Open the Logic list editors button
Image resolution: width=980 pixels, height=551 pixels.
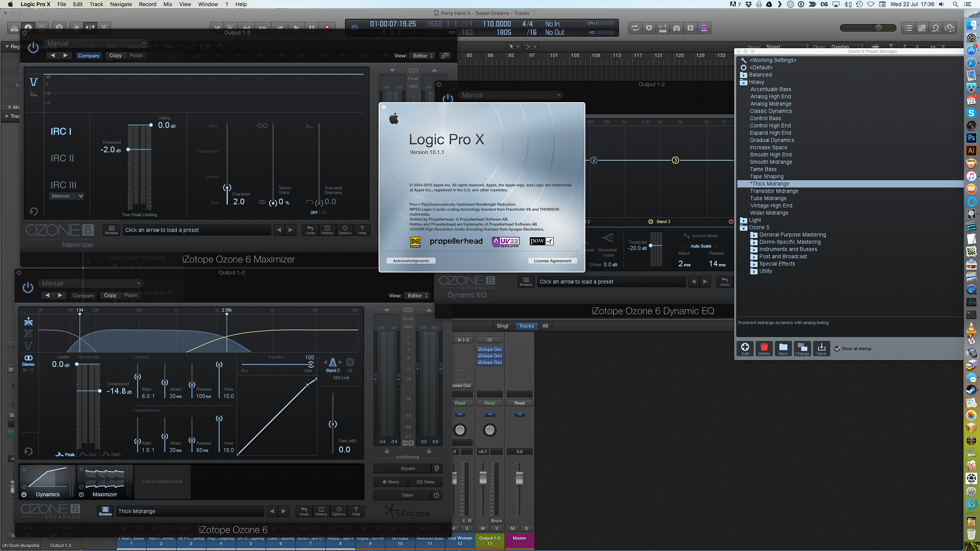[908, 28]
